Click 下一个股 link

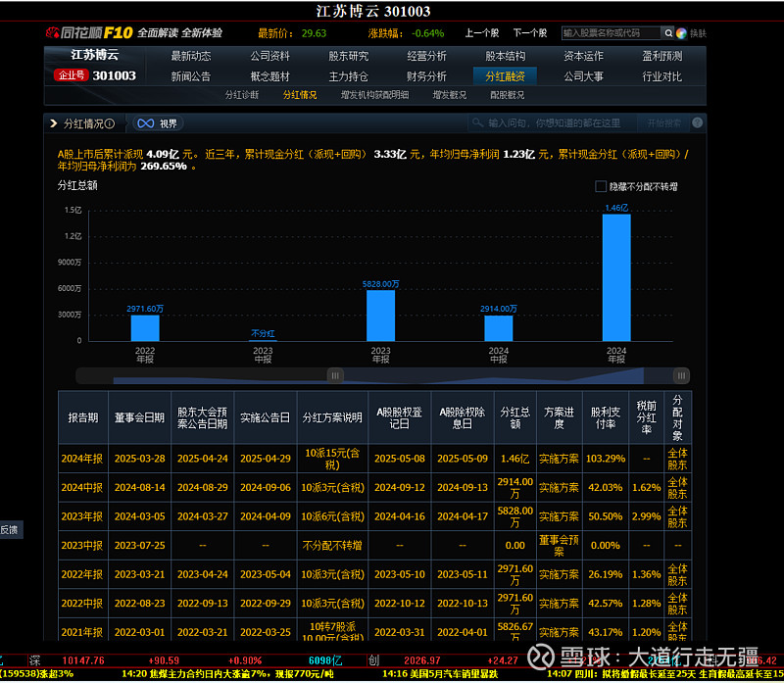(x=530, y=33)
